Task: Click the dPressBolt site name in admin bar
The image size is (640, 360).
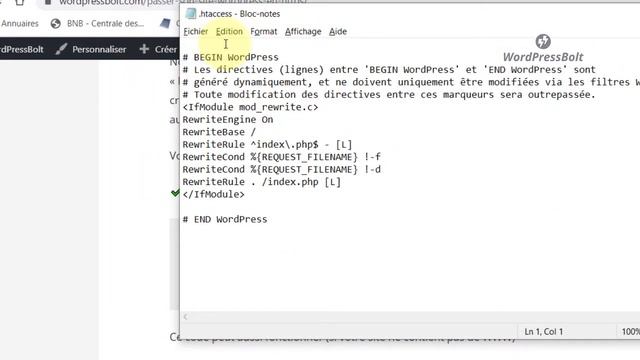Action: click(x=22, y=49)
